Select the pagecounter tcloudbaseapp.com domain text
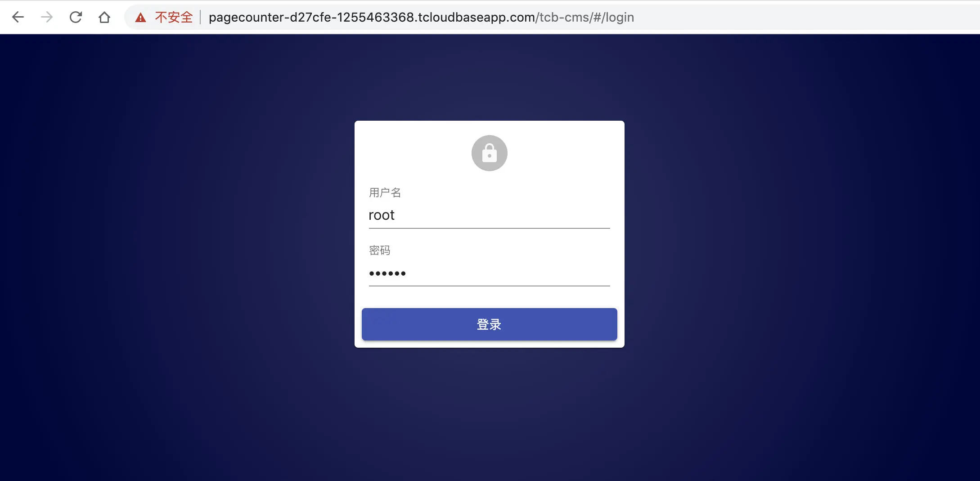980x481 pixels. coord(372,17)
